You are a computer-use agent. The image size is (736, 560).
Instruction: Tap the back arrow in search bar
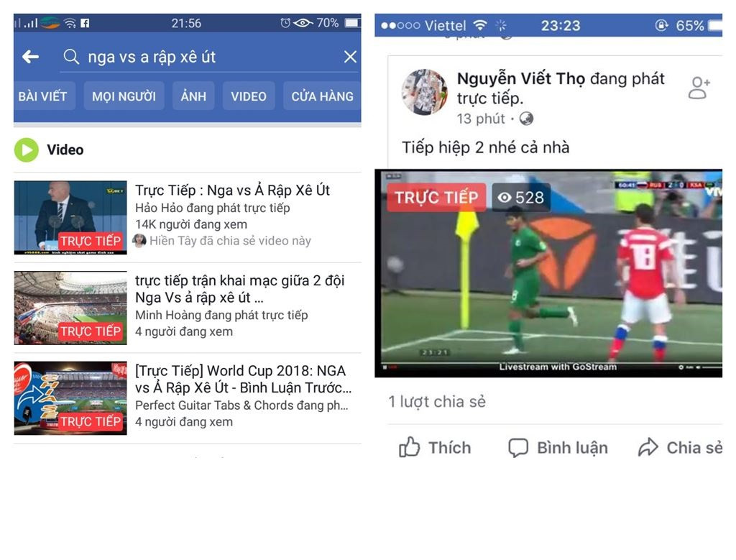(x=30, y=57)
